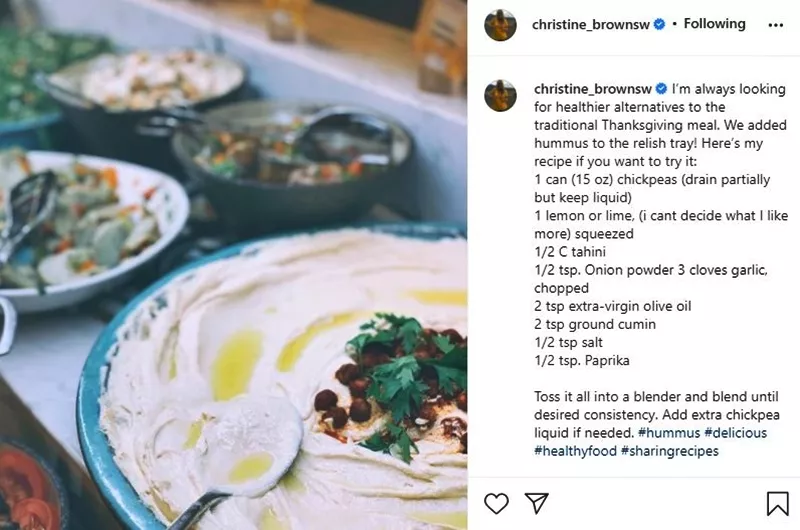Click the "1/2 tsp. Paprika" recipe line
This screenshot has width=800, height=530.
(x=583, y=360)
